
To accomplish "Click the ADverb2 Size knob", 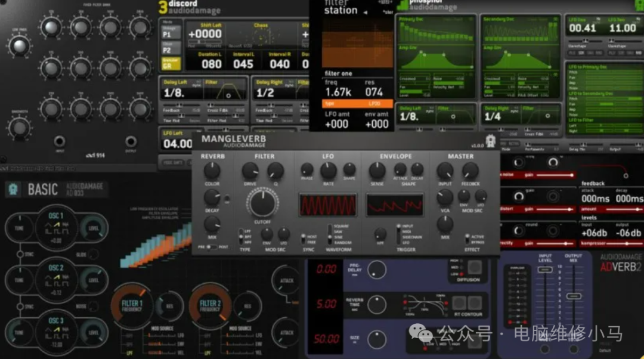I will [377, 340].
